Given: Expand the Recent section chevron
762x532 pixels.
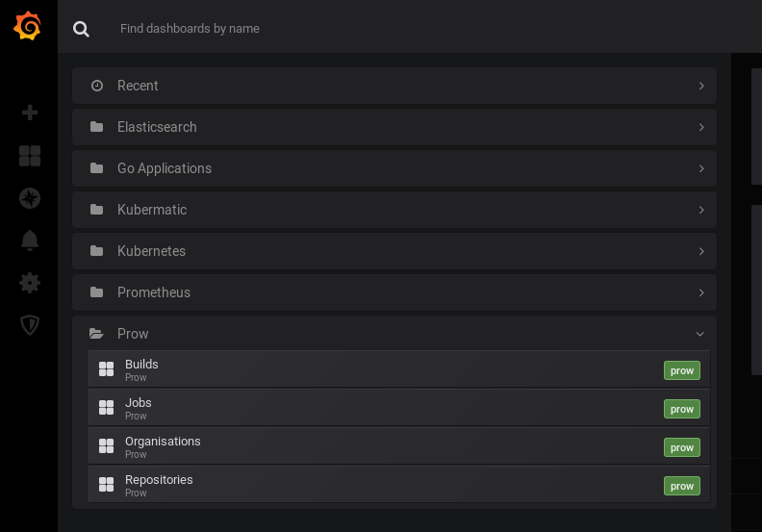Looking at the screenshot, I should click(701, 86).
